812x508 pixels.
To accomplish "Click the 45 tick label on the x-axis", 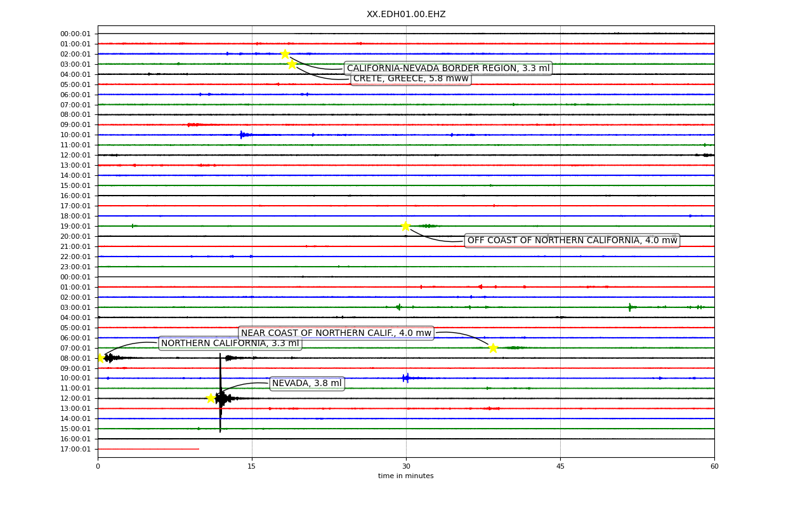I will coord(560,467).
